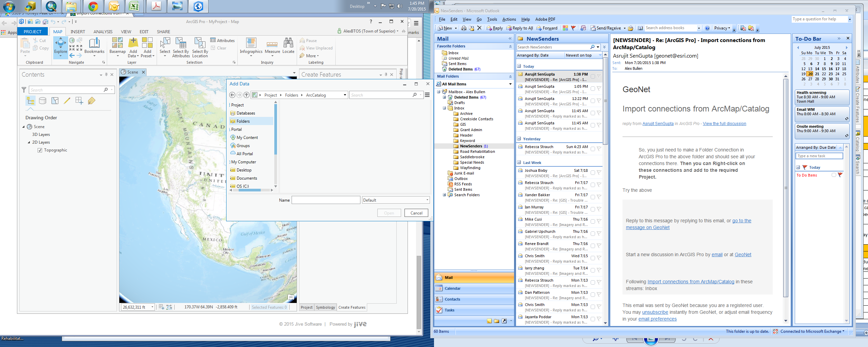This screenshot has width=868, height=347.
Task: Click the Print icon in Outlook toolbar
Action: pos(463,28)
